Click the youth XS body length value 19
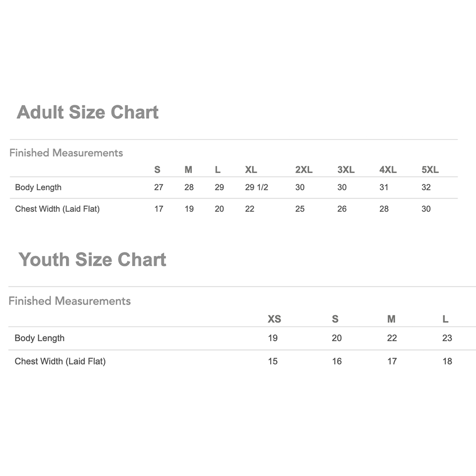The height and width of the screenshot is (476, 476). point(273,338)
